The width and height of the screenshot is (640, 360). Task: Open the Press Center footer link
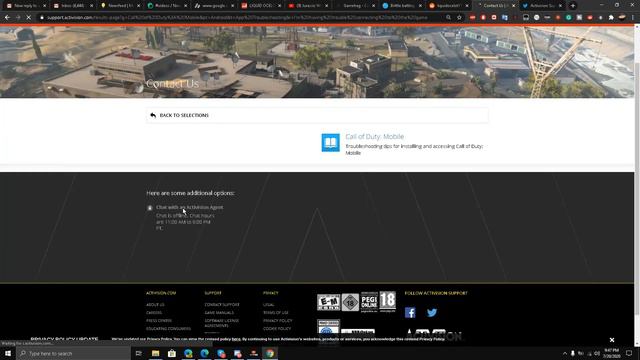click(x=159, y=321)
